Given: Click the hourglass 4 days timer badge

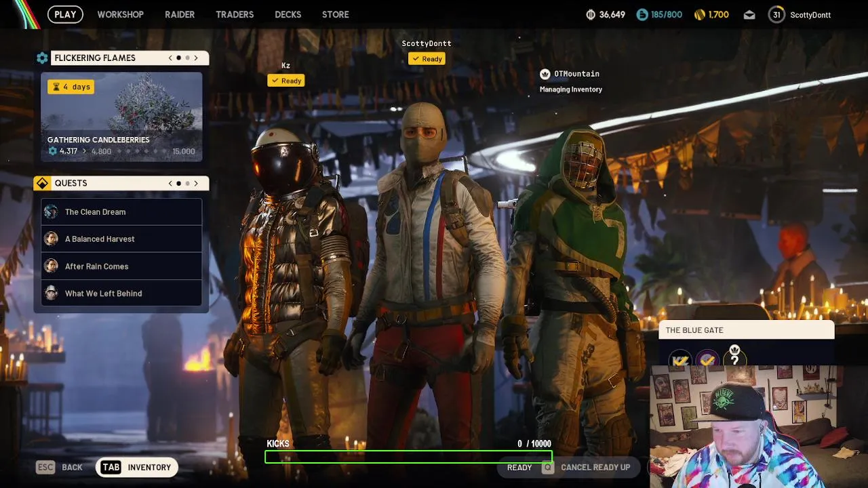Looking at the screenshot, I should pos(70,87).
